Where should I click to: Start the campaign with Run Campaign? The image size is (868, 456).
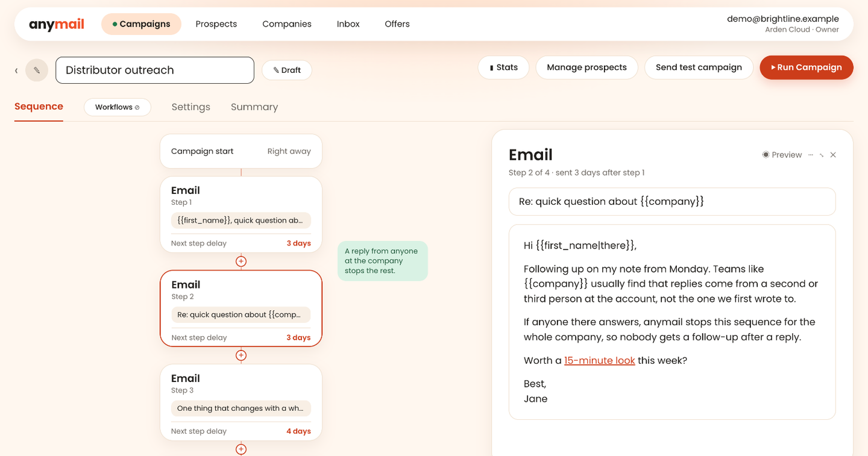pos(807,67)
